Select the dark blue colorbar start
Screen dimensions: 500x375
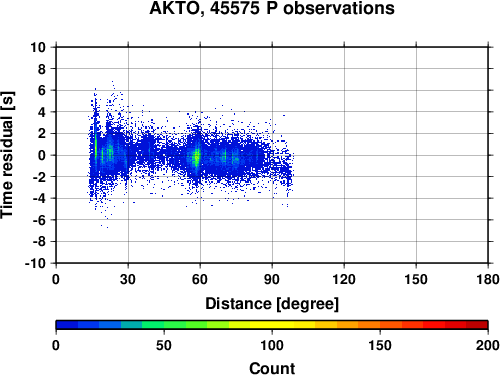click(x=67, y=325)
